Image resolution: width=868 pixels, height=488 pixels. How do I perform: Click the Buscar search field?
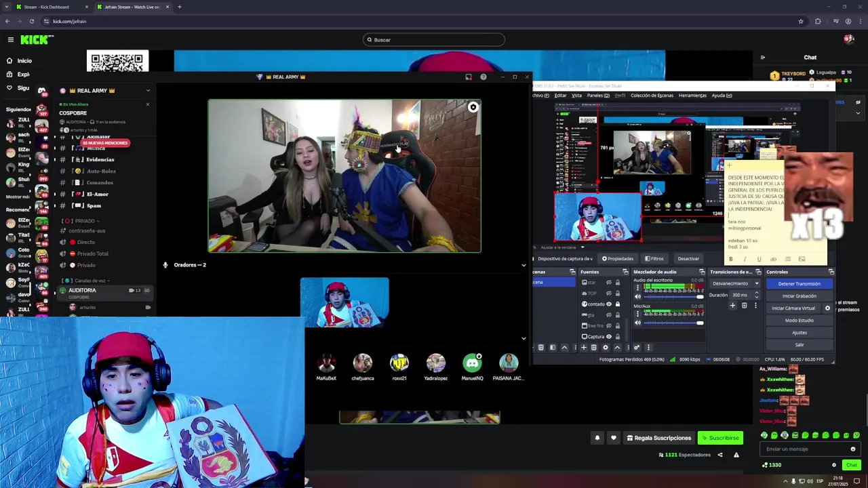[434, 40]
